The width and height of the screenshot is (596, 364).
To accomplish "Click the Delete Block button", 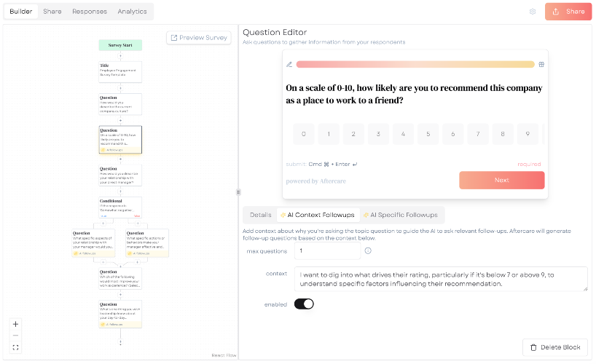I will click(x=555, y=347).
